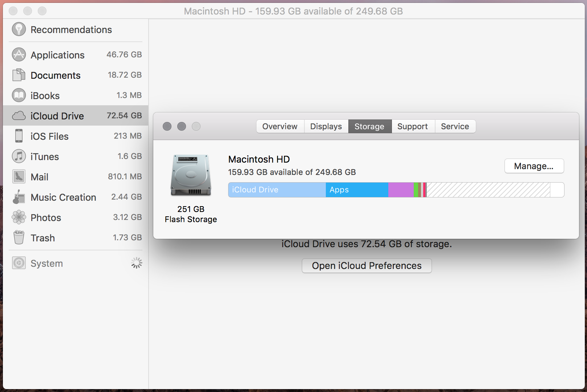Click the iBooks book icon
587x392 pixels.
pyautogui.click(x=19, y=95)
